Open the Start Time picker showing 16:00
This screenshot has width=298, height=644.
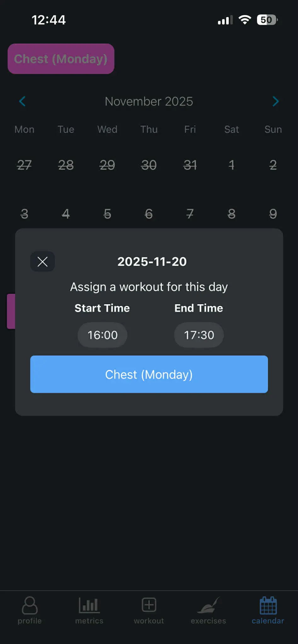[x=102, y=335]
